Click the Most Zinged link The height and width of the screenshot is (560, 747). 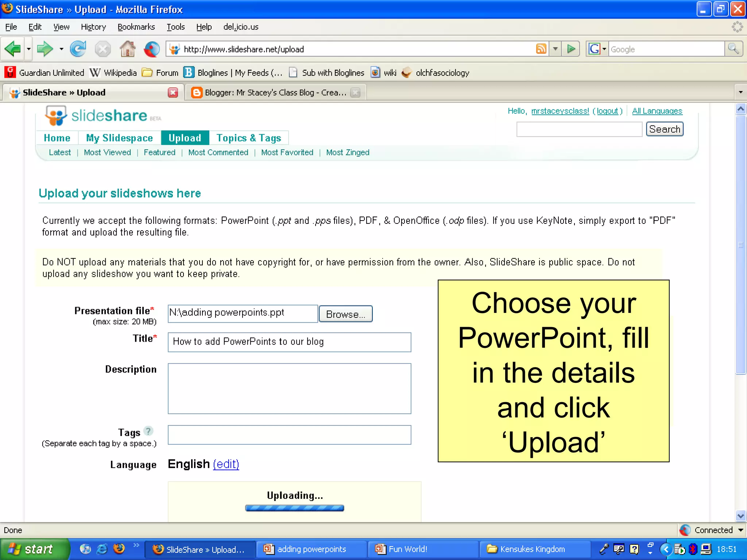point(348,152)
